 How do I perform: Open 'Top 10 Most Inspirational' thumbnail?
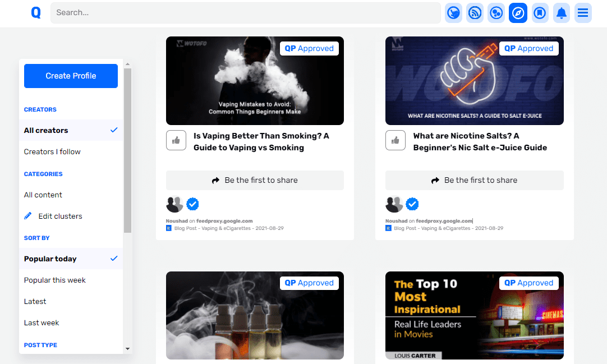tap(474, 316)
